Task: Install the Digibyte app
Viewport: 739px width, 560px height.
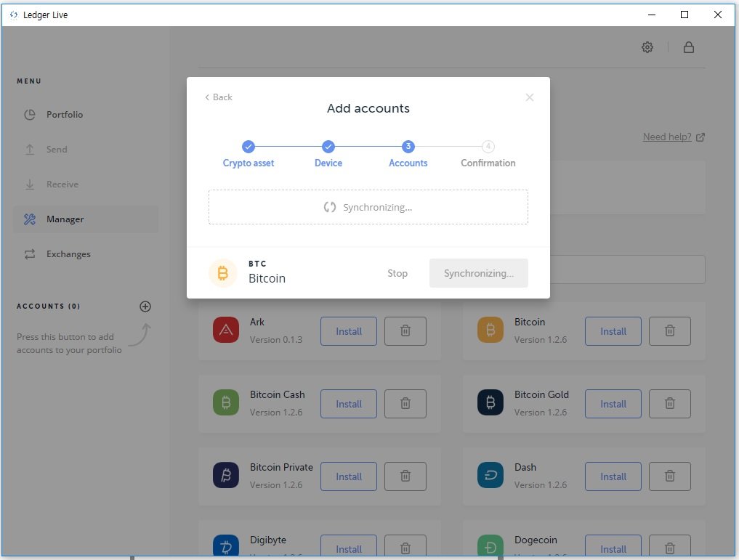Action: click(349, 546)
